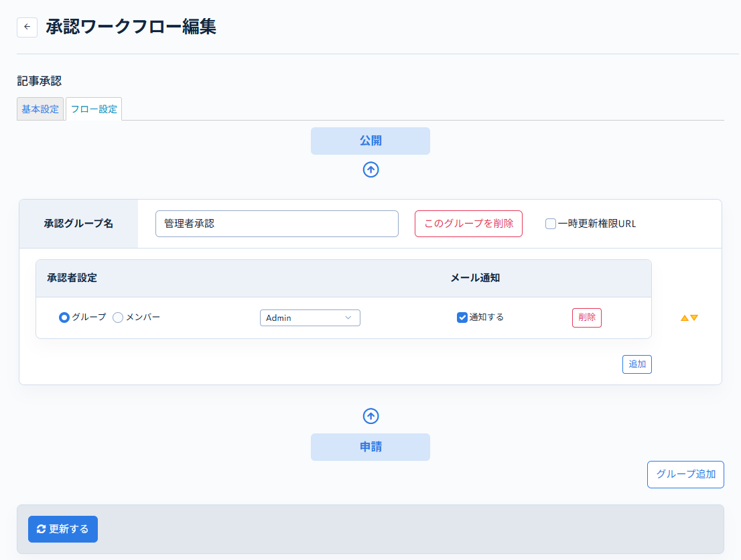
Task: Delete this group via このグループを削除
Action: point(468,223)
